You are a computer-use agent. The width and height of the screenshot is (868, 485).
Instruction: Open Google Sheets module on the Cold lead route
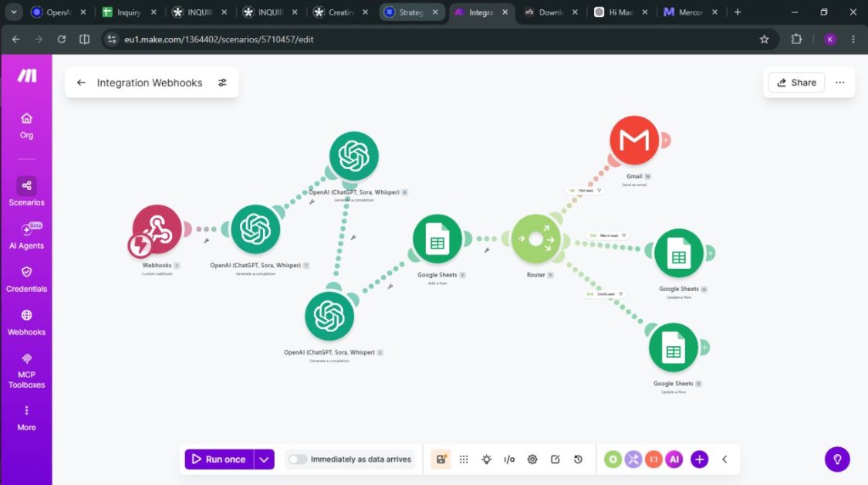[673, 348]
